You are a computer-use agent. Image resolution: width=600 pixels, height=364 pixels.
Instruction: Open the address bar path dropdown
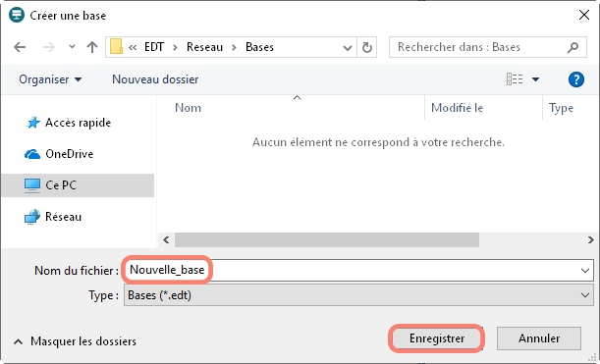click(348, 47)
